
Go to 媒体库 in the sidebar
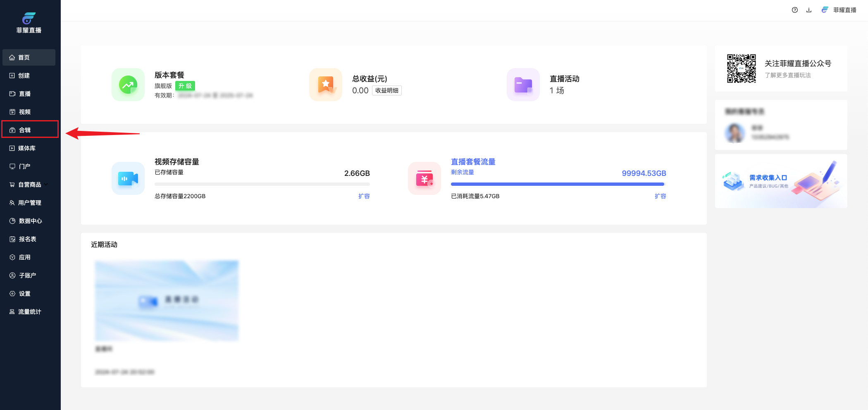[26, 148]
